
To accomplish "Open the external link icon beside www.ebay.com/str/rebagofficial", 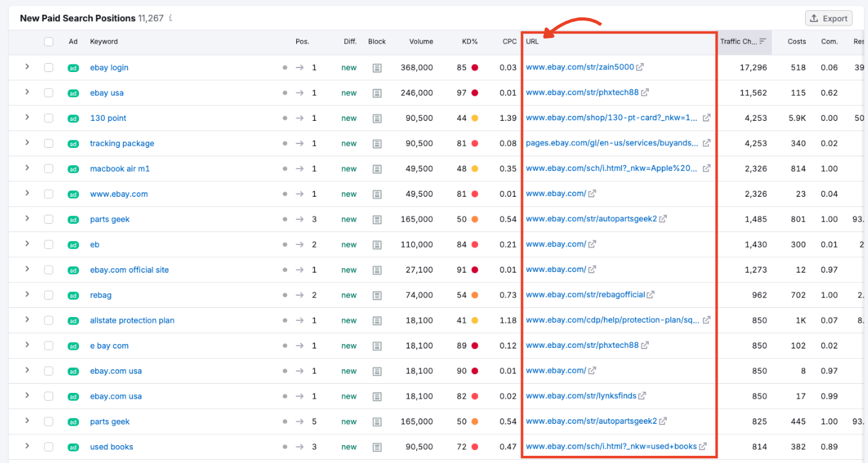I will pyautogui.click(x=651, y=295).
